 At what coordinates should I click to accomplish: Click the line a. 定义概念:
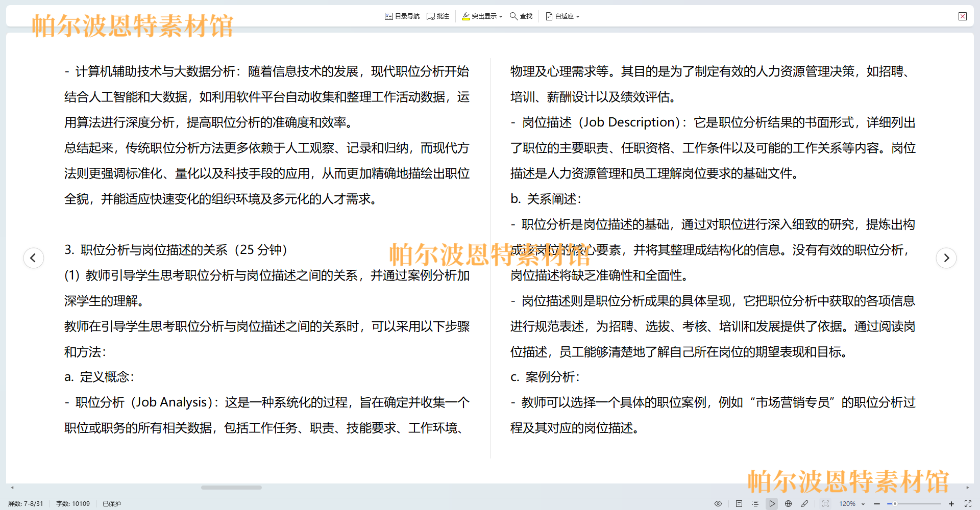[99, 377]
